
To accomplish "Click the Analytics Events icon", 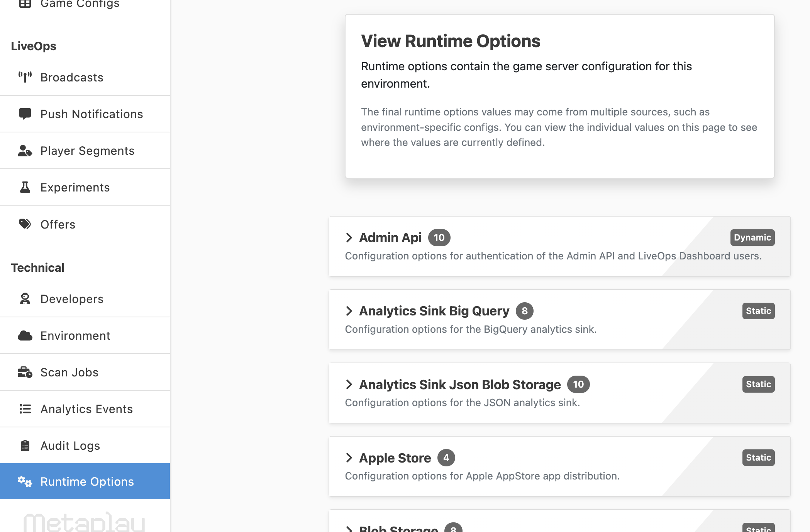I will click(x=24, y=408).
